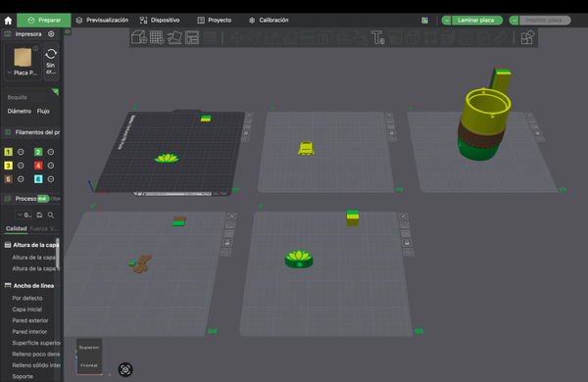
Task: Select the Calidad settings tab
Action: [x=16, y=228]
